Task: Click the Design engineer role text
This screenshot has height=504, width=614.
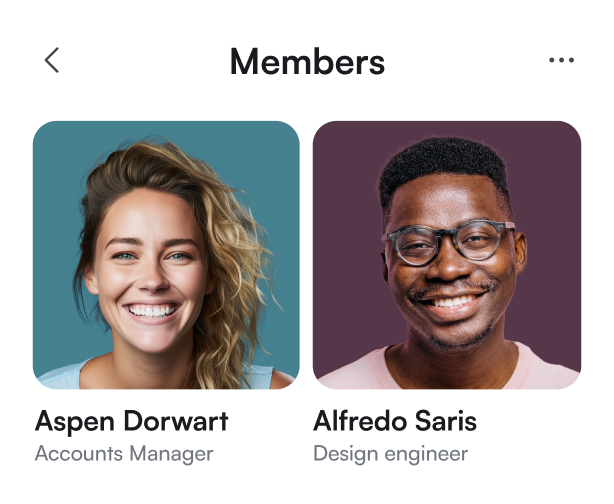Action: click(x=390, y=454)
